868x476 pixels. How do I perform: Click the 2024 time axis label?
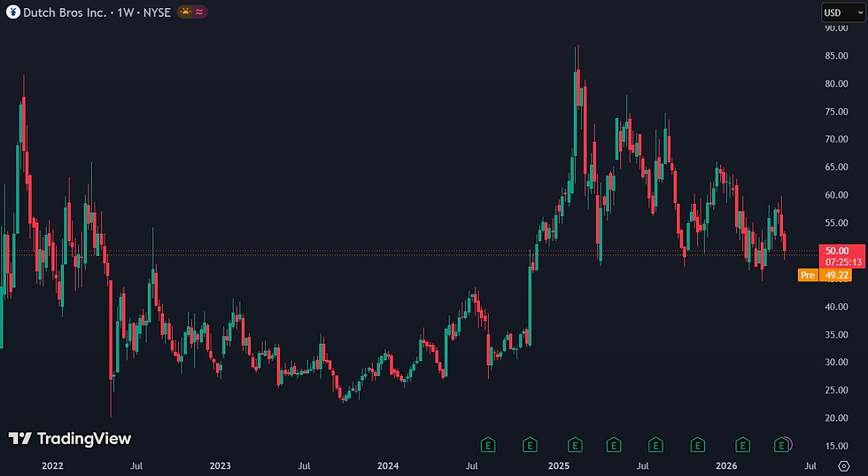click(x=388, y=466)
